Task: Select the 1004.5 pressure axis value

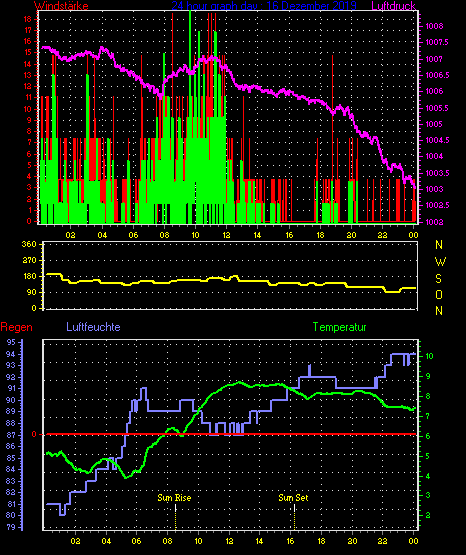Action: 437,141
